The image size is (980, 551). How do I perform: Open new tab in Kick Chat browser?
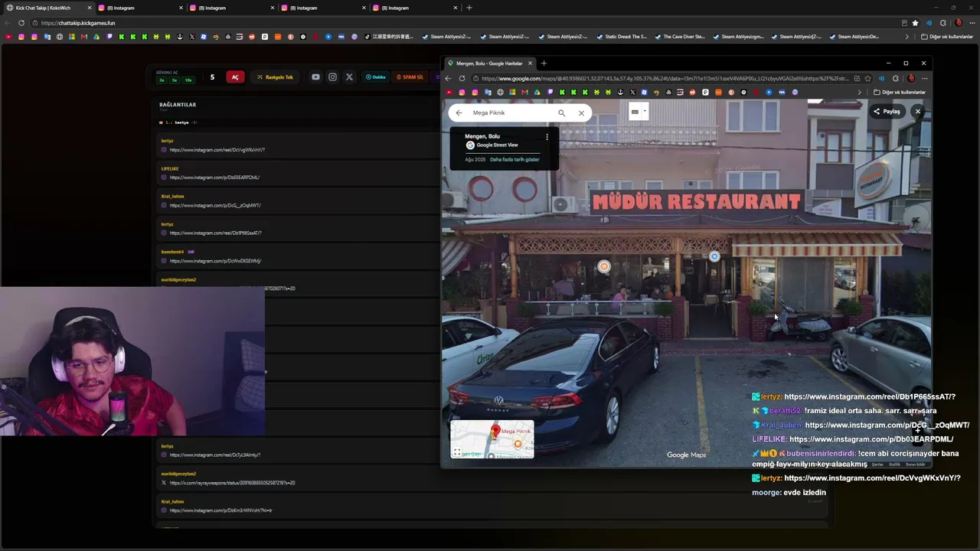[x=469, y=8]
